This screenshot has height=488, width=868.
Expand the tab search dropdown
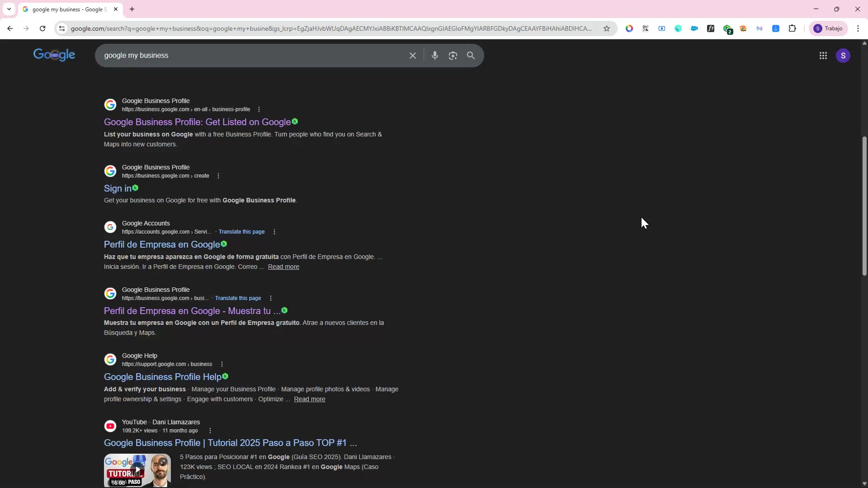tap(9, 9)
